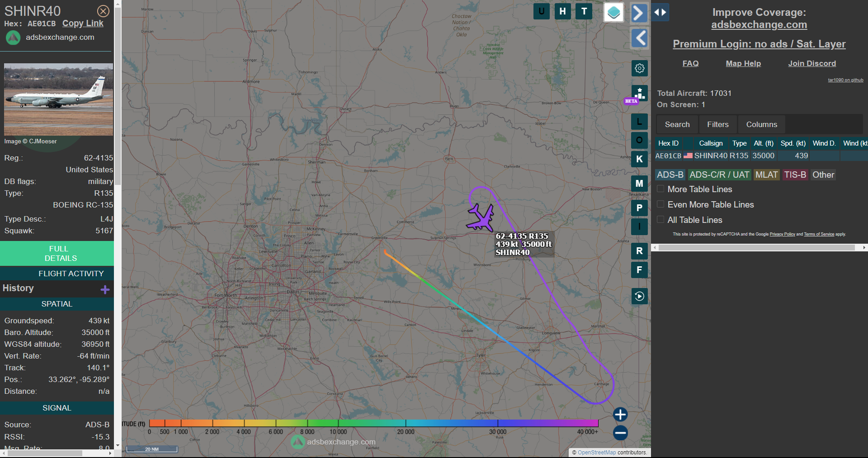
Task: Switch to the Columns tab
Action: tap(762, 124)
